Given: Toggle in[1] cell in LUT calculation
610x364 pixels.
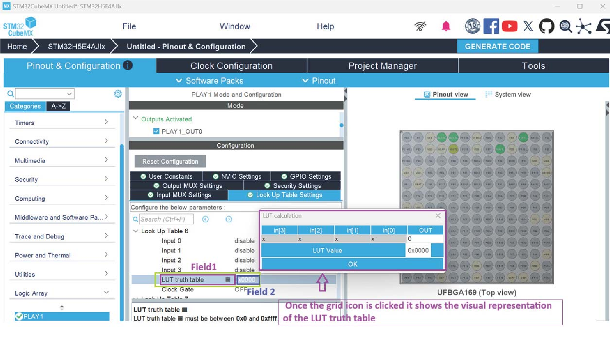Looking at the screenshot, I should point(352,239).
